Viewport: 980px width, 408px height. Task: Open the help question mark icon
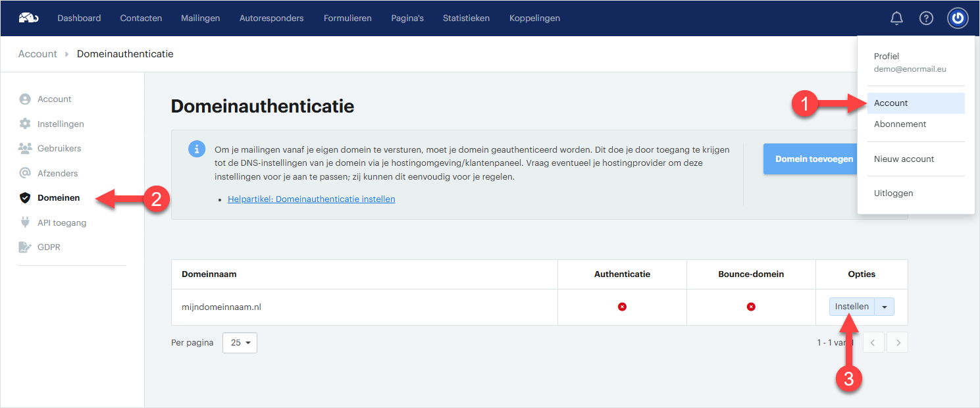click(x=926, y=18)
